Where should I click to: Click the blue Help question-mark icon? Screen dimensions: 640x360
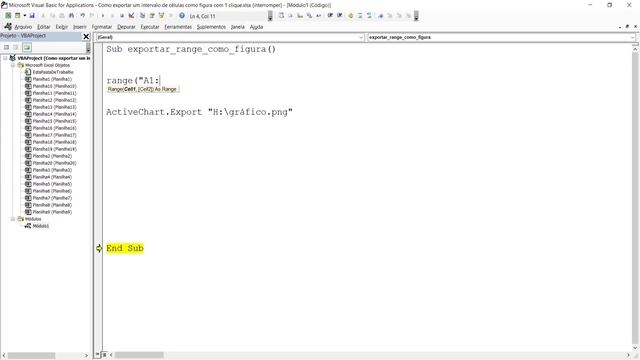pyautogui.click(x=182, y=16)
